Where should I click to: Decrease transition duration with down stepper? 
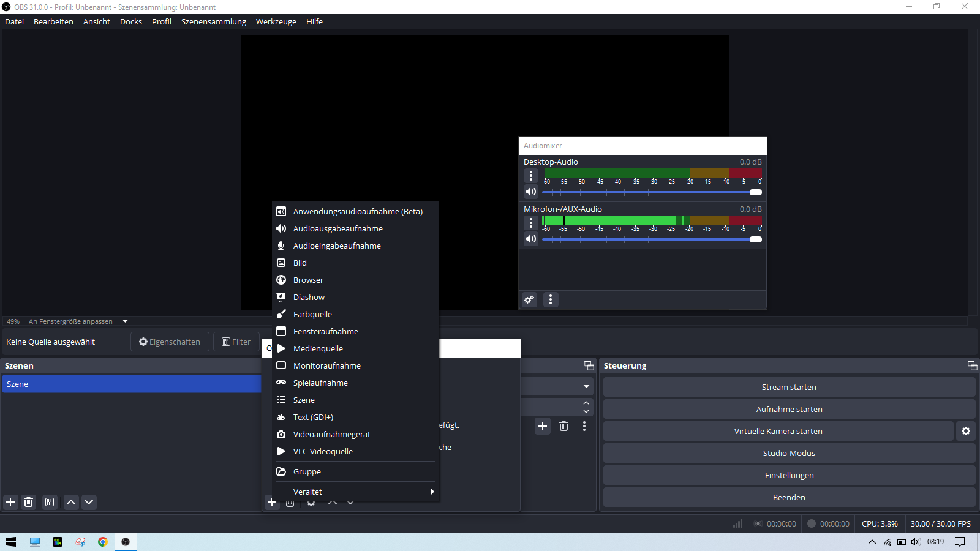pyautogui.click(x=586, y=411)
